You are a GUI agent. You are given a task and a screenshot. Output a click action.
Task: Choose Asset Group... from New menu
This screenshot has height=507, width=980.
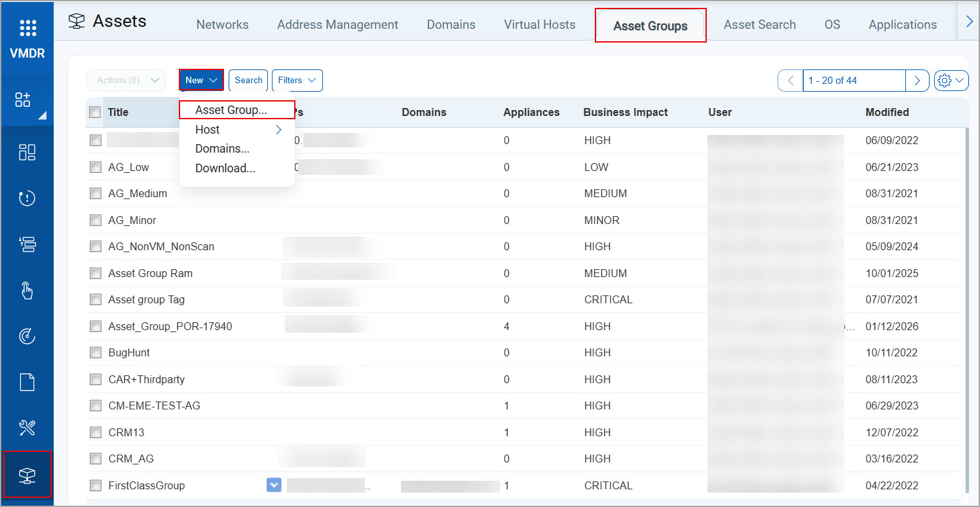(x=231, y=110)
